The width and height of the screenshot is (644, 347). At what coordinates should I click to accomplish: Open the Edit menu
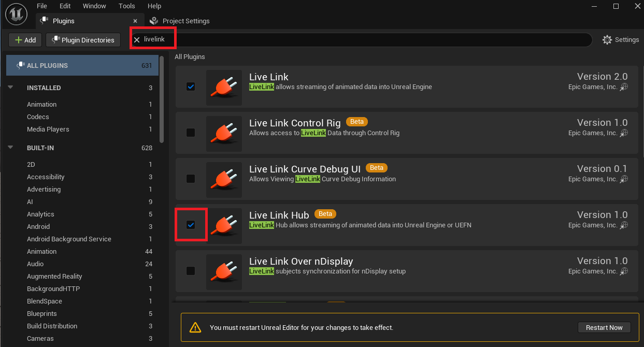tap(65, 6)
